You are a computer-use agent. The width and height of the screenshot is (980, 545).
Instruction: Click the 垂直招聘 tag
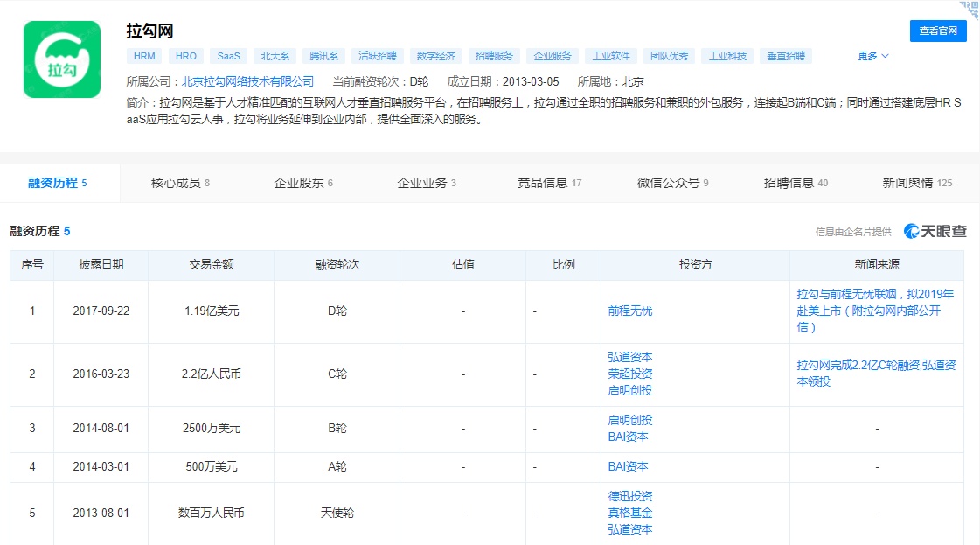tap(785, 56)
